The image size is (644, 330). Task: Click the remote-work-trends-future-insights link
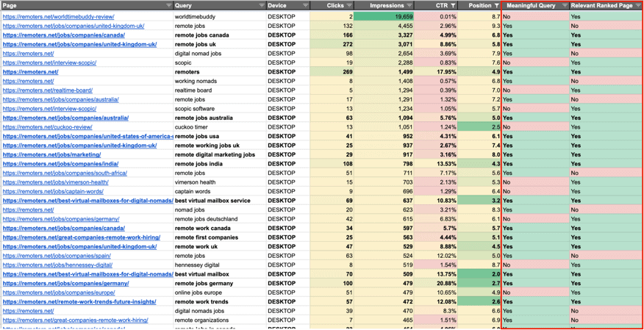tap(79, 302)
